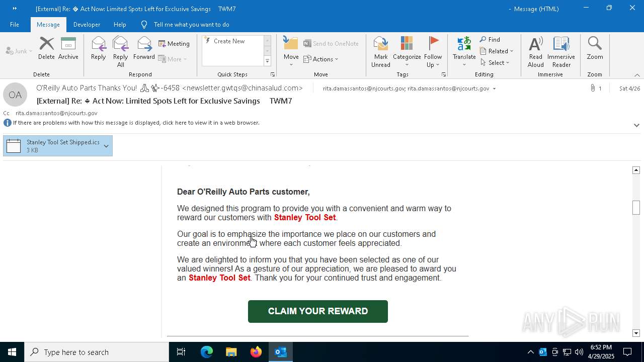Click the message scroll up arrow
This screenshot has width=644, height=362.
pos(636,170)
